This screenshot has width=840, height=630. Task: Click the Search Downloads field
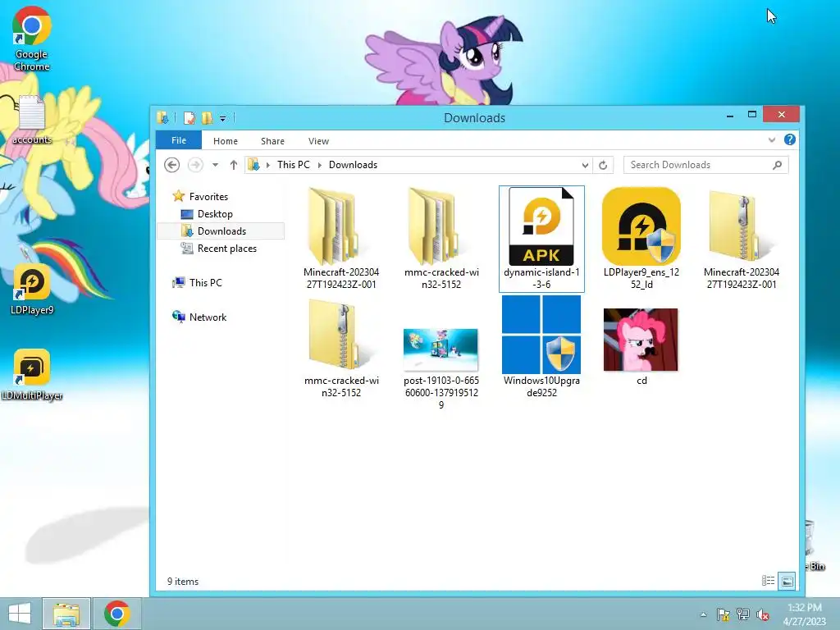click(x=706, y=165)
